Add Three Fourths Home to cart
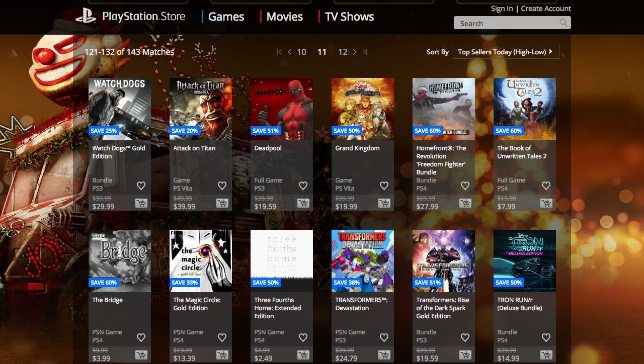 (x=303, y=355)
